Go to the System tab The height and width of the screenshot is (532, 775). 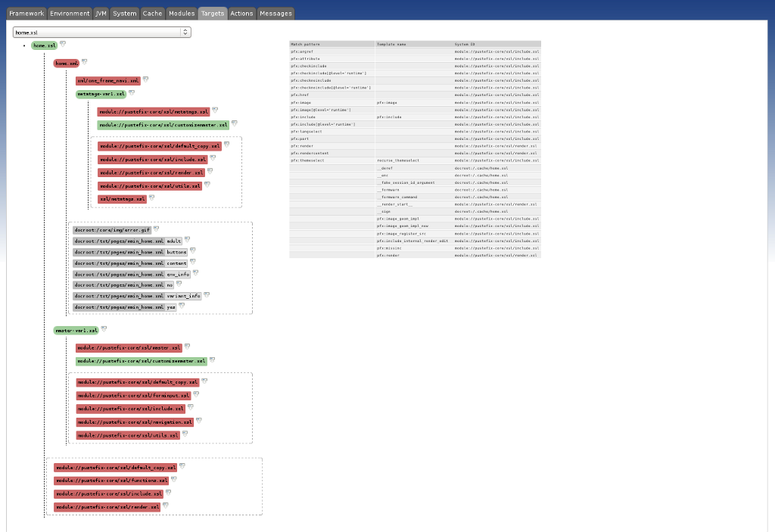tap(125, 14)
